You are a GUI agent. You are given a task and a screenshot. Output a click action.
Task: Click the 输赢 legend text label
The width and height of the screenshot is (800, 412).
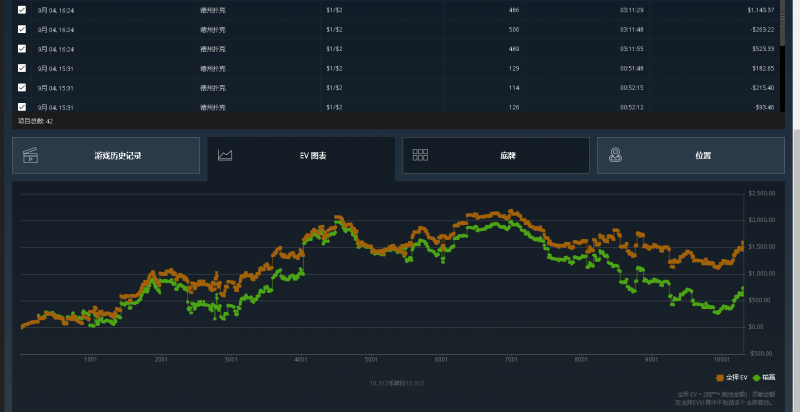pyautogui.click(x=771, y=377)
